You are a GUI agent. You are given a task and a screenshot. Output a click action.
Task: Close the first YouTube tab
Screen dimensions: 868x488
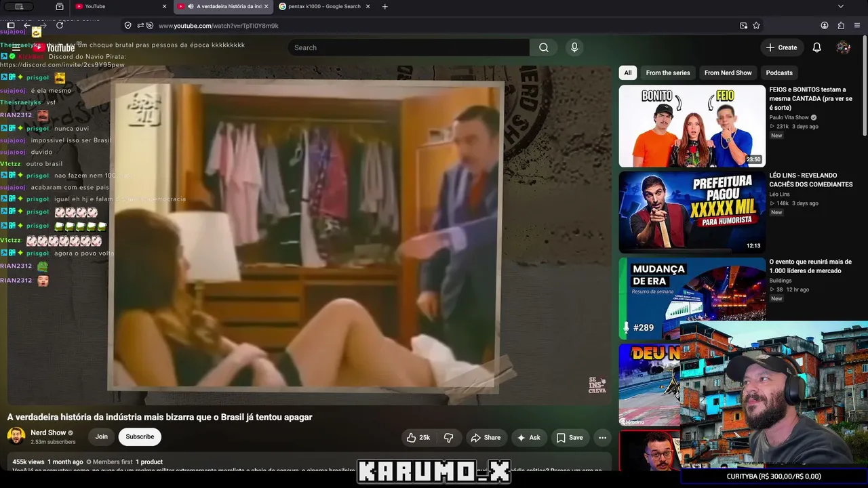click(x=164, y=7)
